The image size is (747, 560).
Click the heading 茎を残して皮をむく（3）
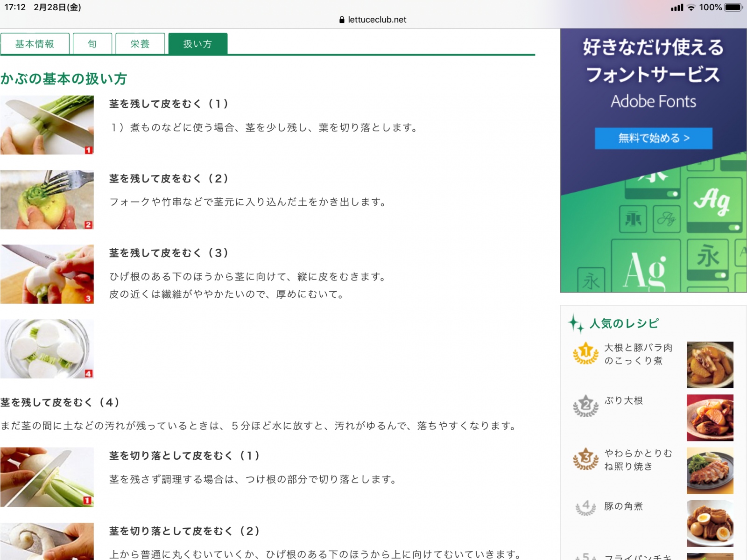click(169, 253)
